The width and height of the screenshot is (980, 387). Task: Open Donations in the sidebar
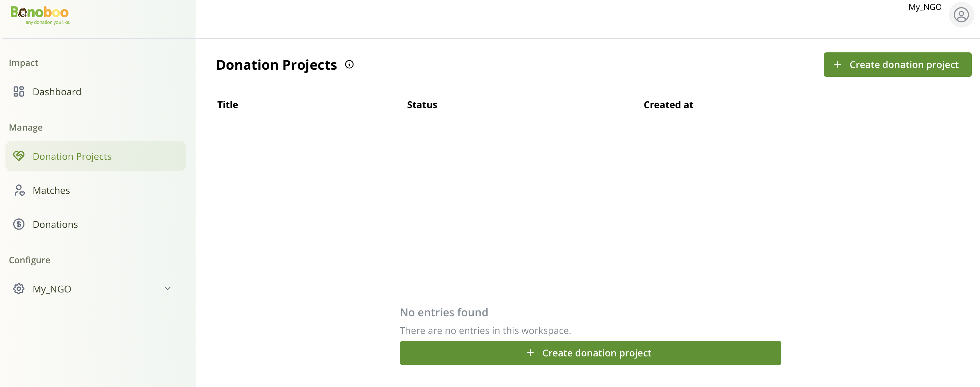point(55,224)
